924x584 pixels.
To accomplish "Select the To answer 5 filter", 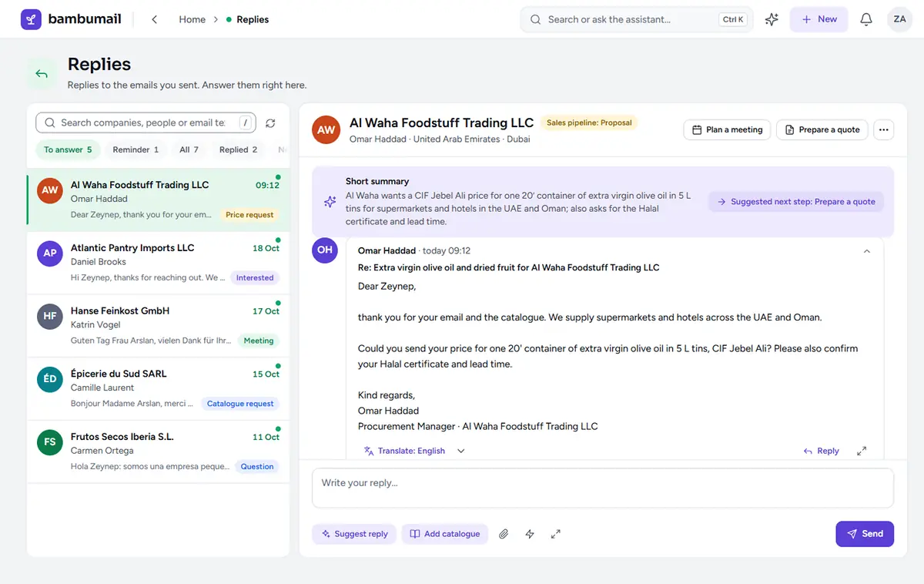I will pos(68,149).
